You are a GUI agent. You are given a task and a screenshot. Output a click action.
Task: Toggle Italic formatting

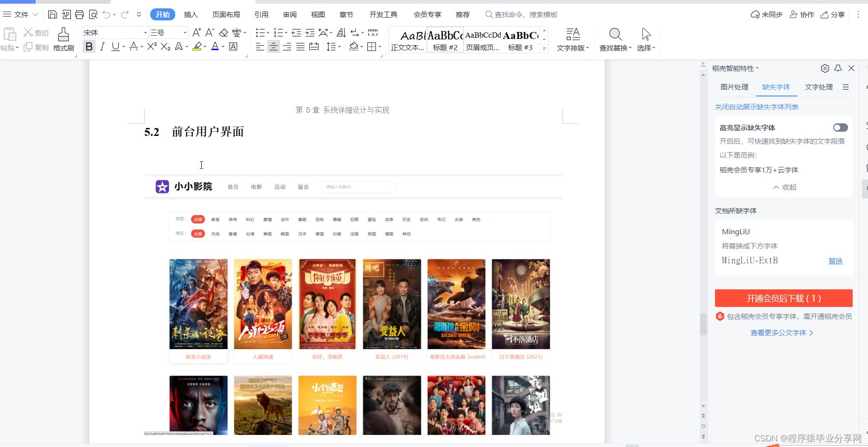pyautogui.click(x=102, y=46)
